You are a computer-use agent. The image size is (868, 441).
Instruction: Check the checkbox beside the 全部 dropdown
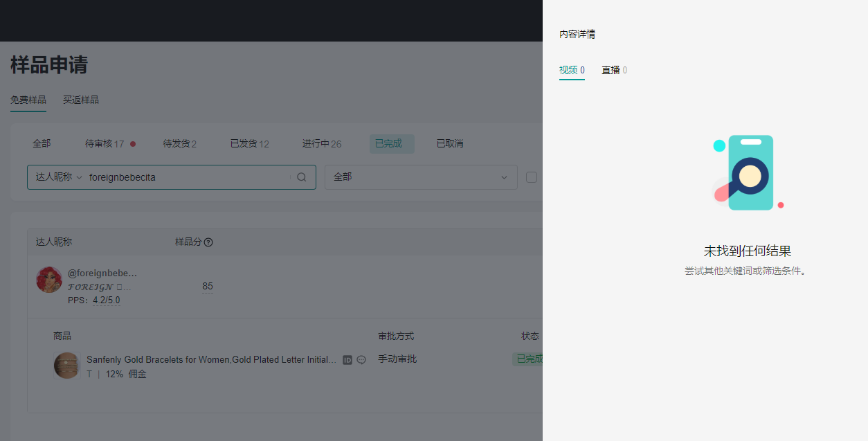click(532, 177)
